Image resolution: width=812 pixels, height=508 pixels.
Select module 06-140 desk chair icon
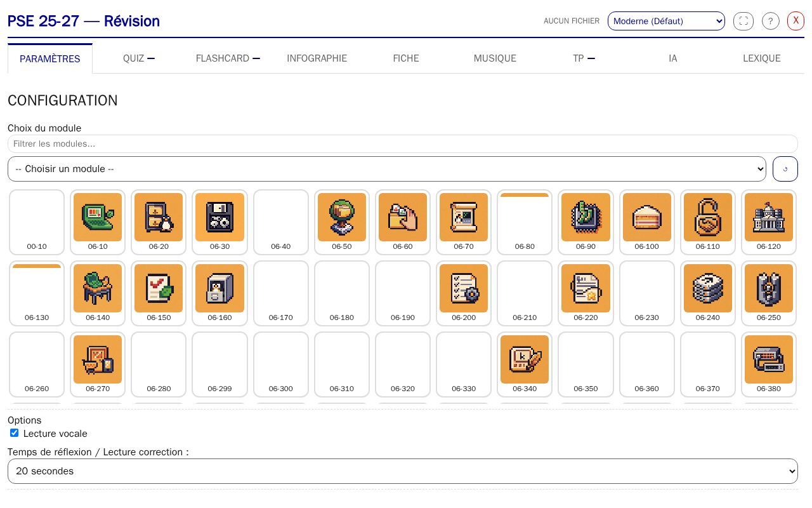tap(98, 293)
